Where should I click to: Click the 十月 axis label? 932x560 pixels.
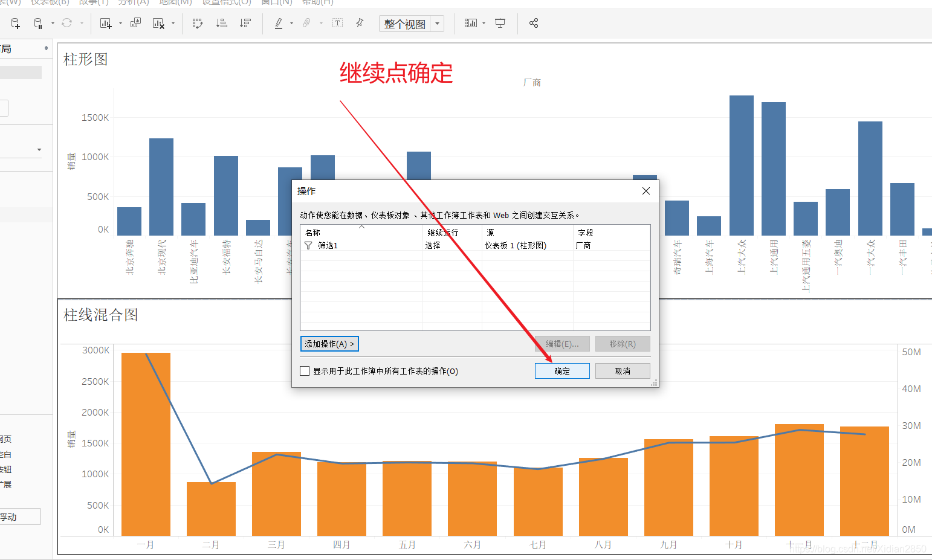coord(734,545)
